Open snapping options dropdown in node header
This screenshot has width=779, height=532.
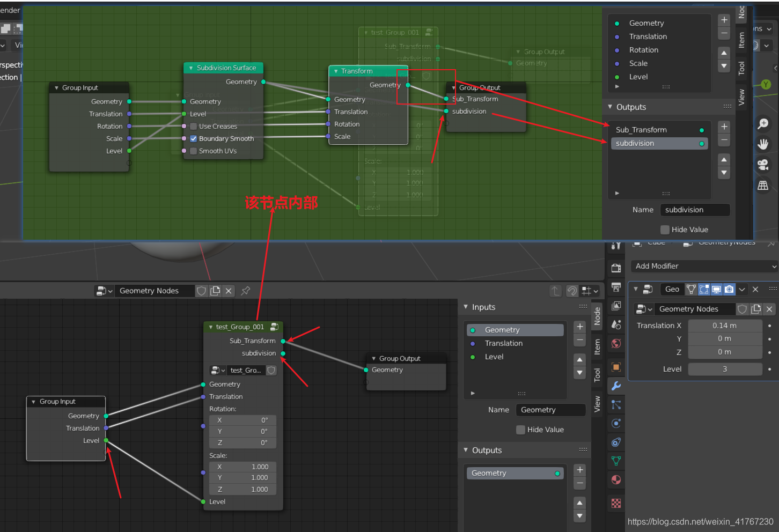(x=590, y=291)
